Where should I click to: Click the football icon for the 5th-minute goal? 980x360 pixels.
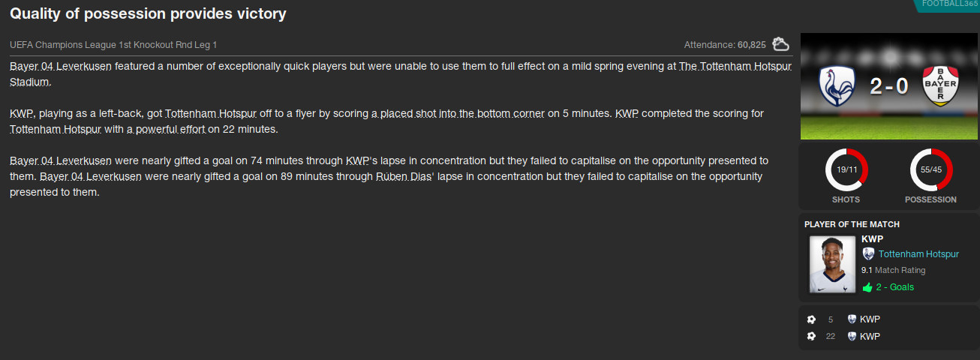click(x=811, y=319)
